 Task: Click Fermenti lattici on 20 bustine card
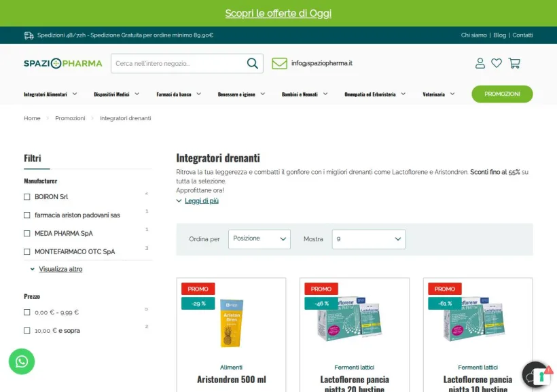tap(354, 367)
